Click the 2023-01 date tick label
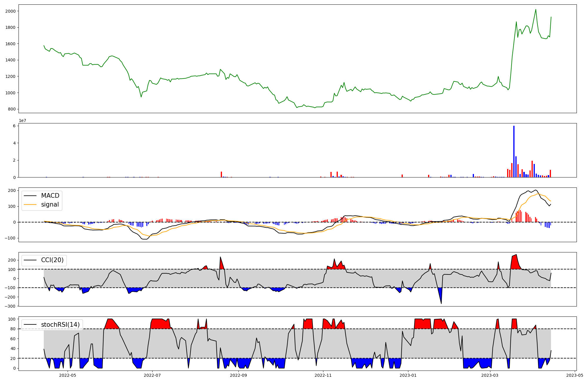This screenshot has height=382, width=588. click(408, 375)
